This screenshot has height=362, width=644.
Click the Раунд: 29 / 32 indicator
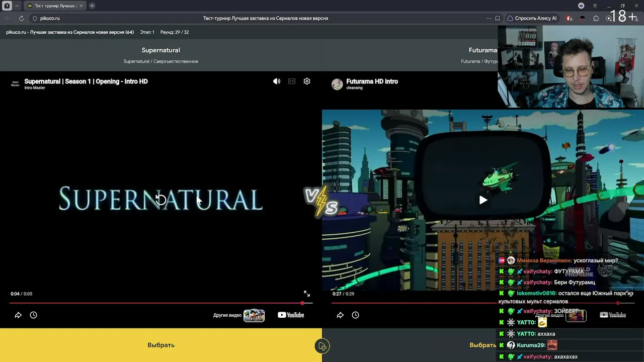coord(175,32)
